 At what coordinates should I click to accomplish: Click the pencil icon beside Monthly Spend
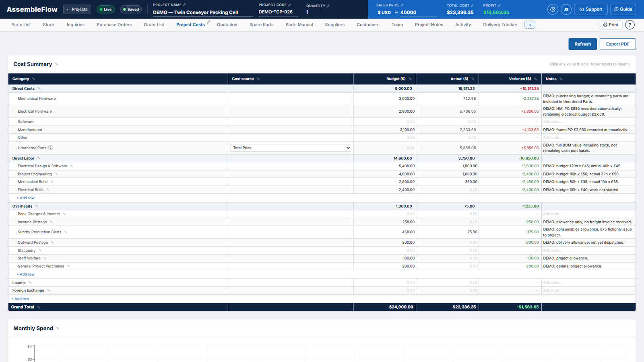(58, 329)
